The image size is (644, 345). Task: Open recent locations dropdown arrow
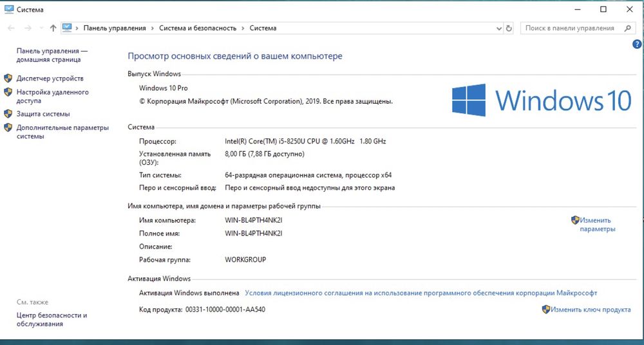point(41,28)
